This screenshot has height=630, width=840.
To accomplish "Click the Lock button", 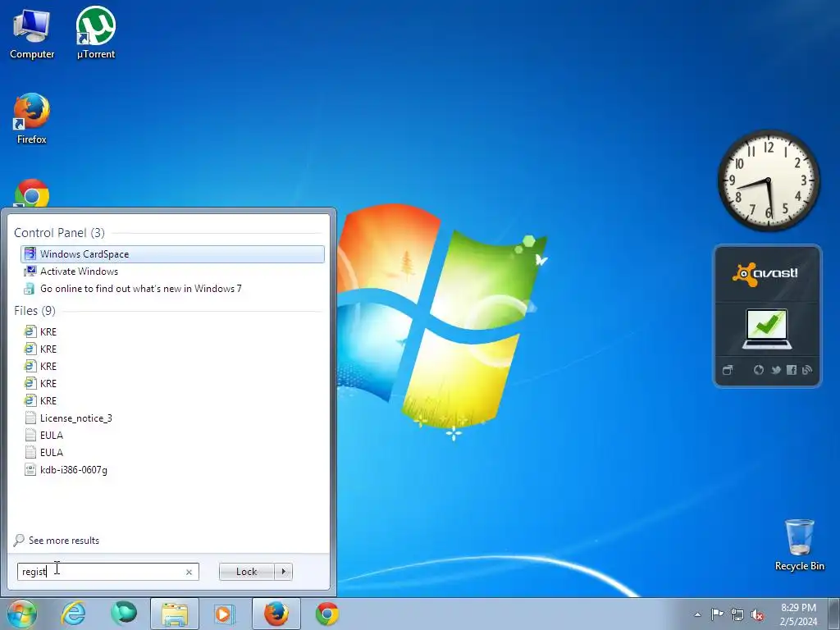I will [x=246, y=572].
